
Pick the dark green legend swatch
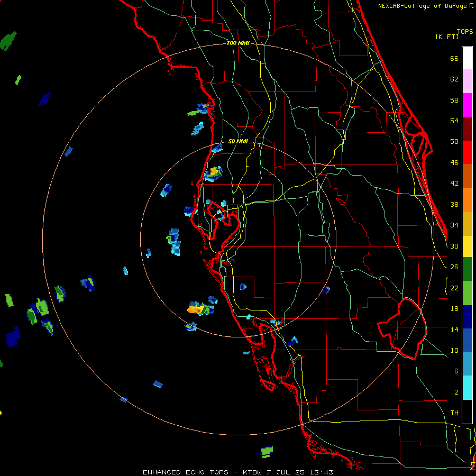click(x=467, y=269)
